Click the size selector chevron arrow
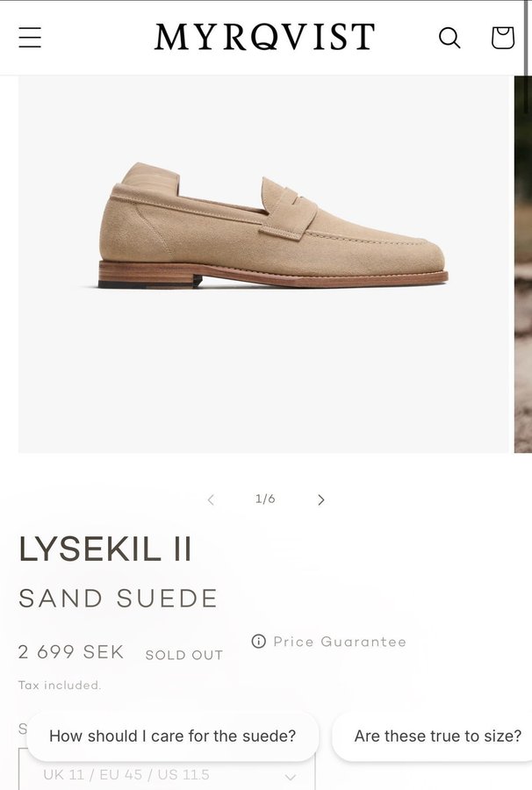 pos(291,778)
